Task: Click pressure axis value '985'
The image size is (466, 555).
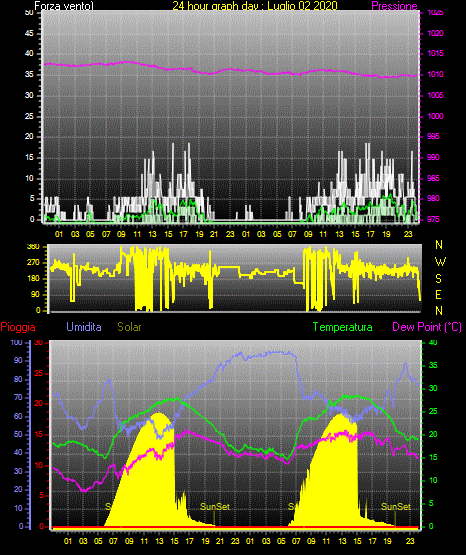Action: [x=433, y=178]
